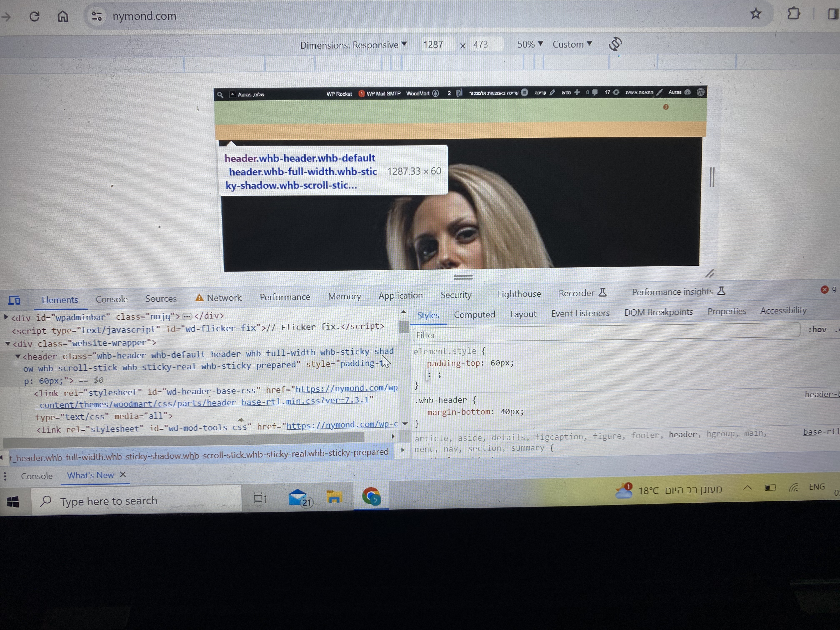Open the Performance insights tab
Image resolution: width=840 pixels, height=630 pixels.
679,292
